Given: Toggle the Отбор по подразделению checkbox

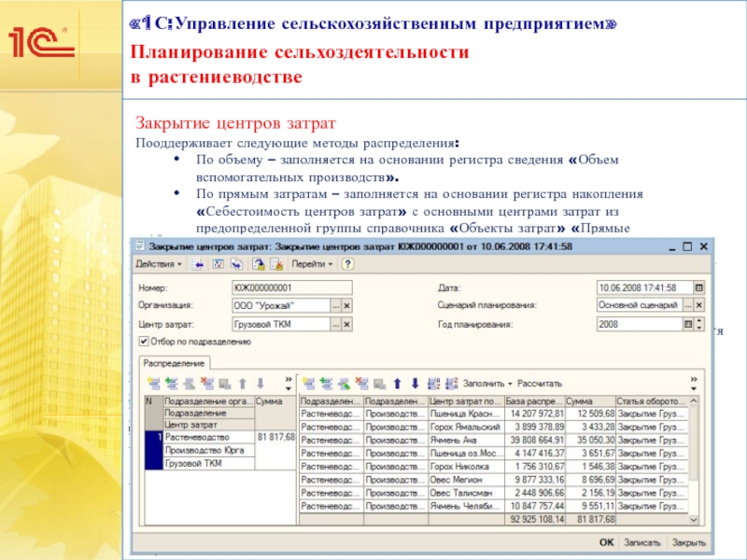Looking at the screenshot, I should [x=144, y=342].
